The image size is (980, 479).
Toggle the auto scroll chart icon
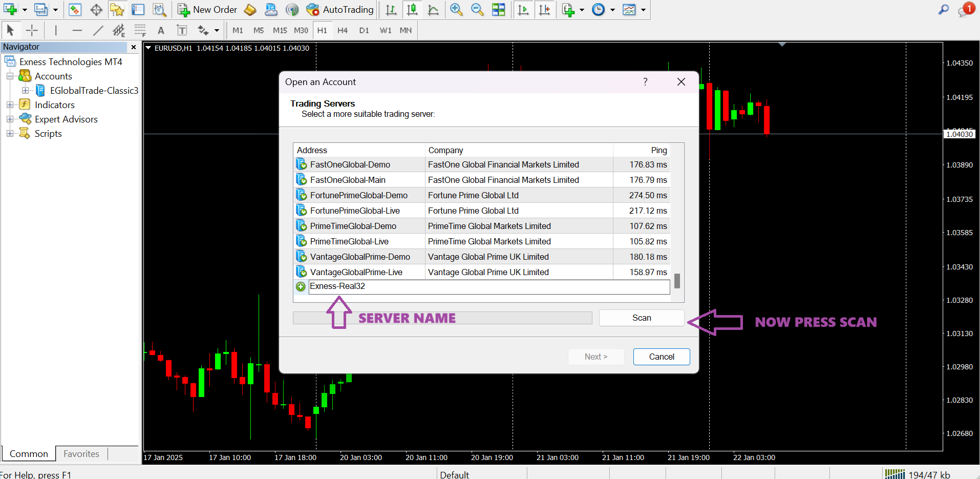pyautogui.click(x=523, y=9)
